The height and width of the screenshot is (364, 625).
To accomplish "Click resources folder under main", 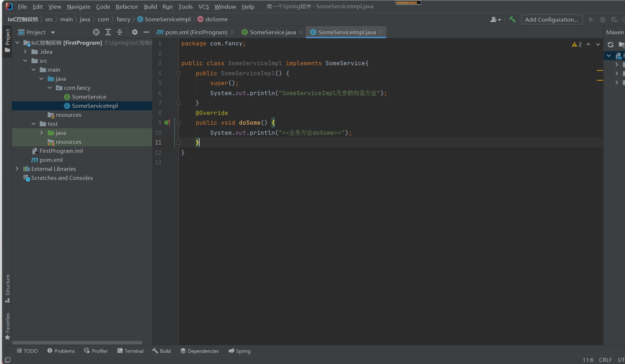I will [68, 115].
